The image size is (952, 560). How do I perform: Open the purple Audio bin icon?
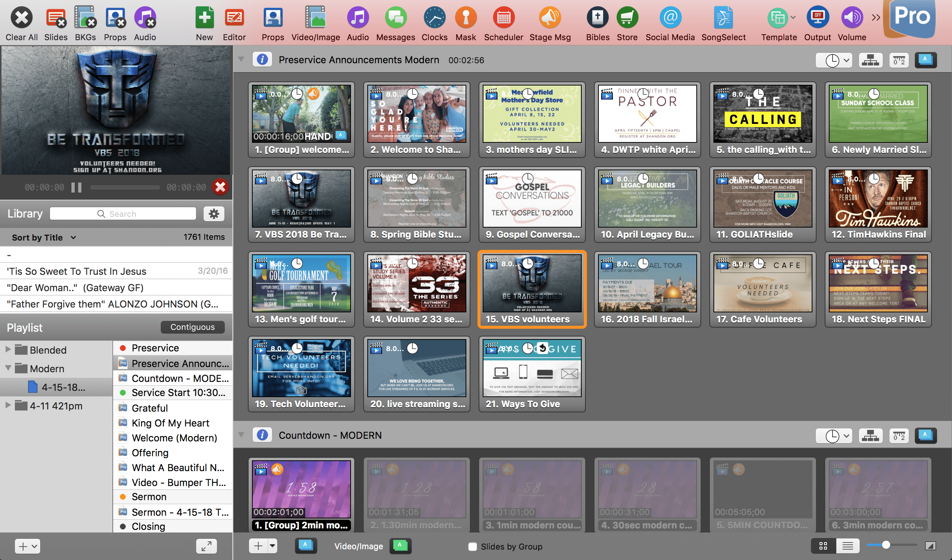[x=358, y=18]
